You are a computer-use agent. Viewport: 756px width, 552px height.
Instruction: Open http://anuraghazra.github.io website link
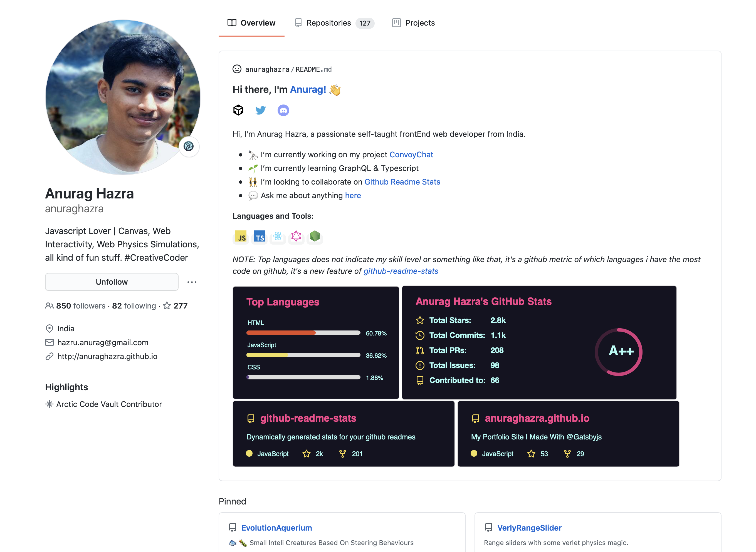click(x=107, y=357)
